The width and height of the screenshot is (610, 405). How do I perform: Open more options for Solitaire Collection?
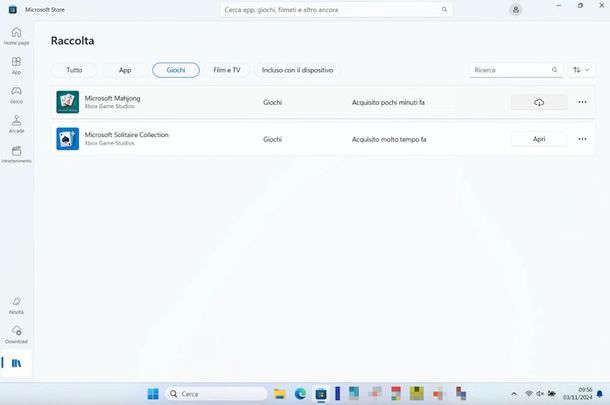(582, 139)
